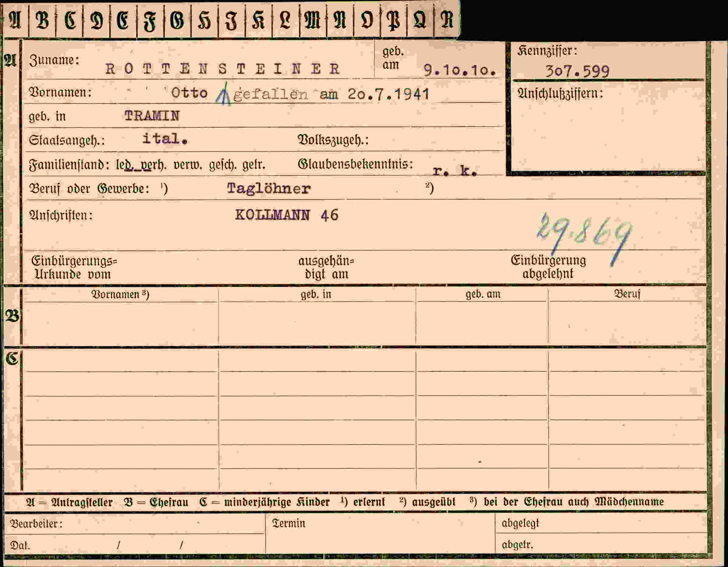Viewport: 728px width, 567px height.
Task: Click the footnote 2) ausgeübt
Action: (427, 502)
